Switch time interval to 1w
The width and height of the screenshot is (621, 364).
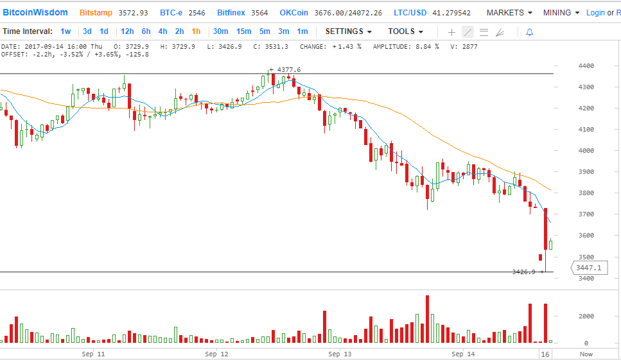(66, 31)
